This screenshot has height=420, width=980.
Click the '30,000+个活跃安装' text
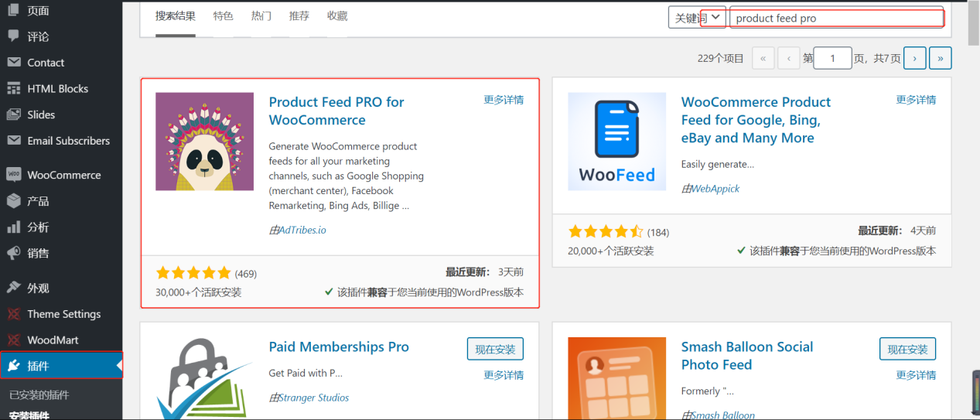199,292
